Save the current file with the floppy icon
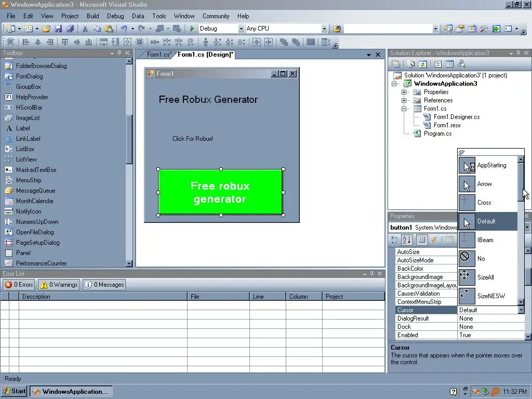This screenshot has width=532, height=399. [58, 29]
